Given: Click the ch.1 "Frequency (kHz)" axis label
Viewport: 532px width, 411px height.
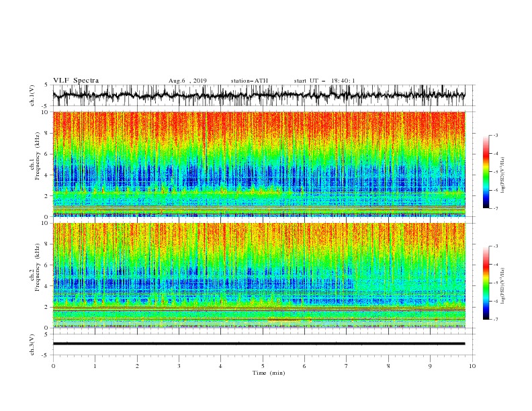Looking at the screenshot, I should (38, 156).
